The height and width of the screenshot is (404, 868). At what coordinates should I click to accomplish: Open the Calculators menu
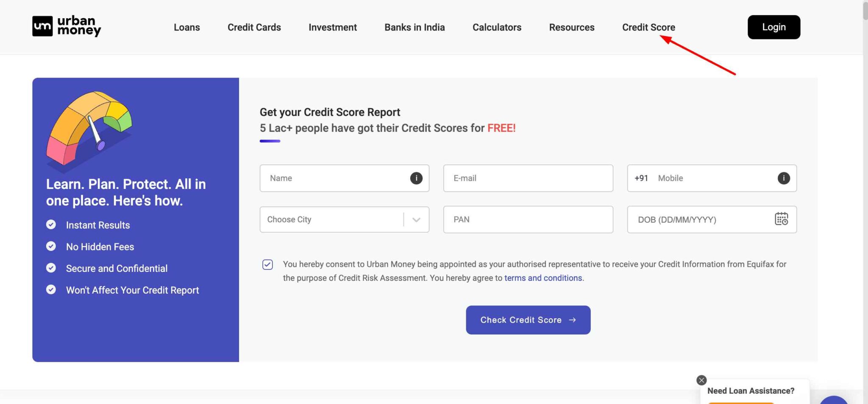click(x=496, y=27)
